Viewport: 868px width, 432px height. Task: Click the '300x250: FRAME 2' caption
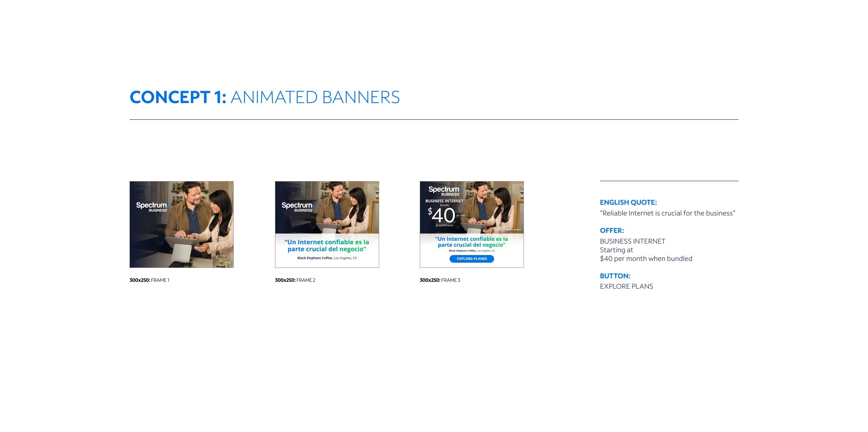pyautogui.click(x=295, y=280)
